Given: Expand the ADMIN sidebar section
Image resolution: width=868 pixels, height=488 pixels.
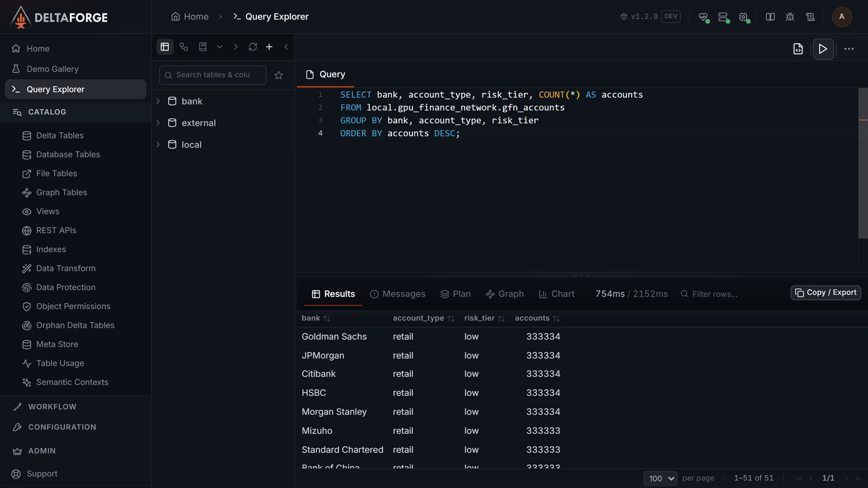Looking at the screenshot, I should pos(75,451).
